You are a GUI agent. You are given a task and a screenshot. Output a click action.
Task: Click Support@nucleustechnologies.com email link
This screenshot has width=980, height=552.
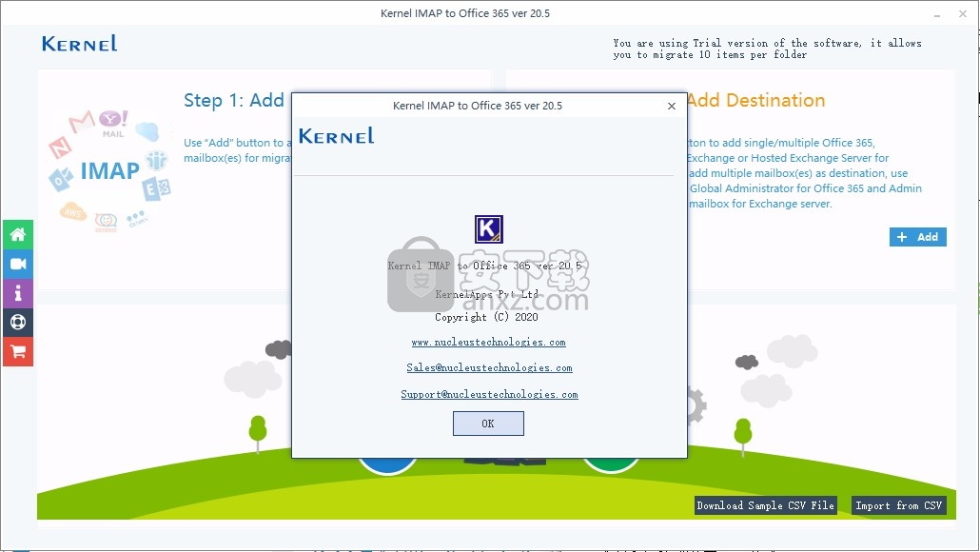(489, 394)
